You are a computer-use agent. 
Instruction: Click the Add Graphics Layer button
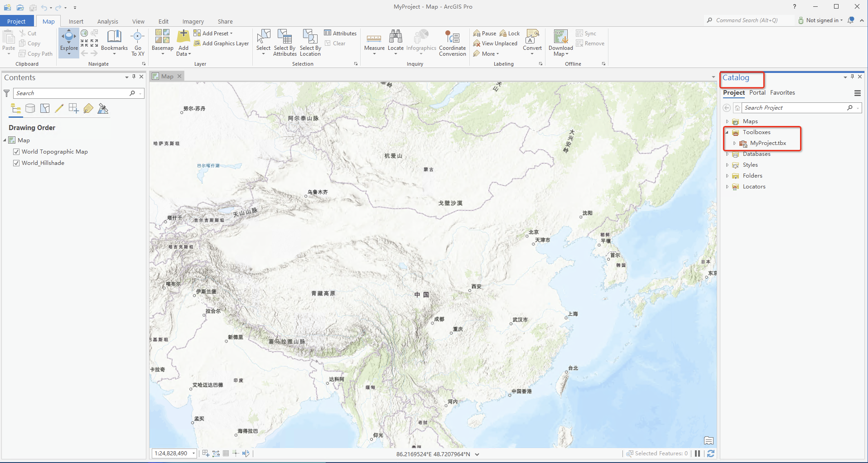coord(222,43)
